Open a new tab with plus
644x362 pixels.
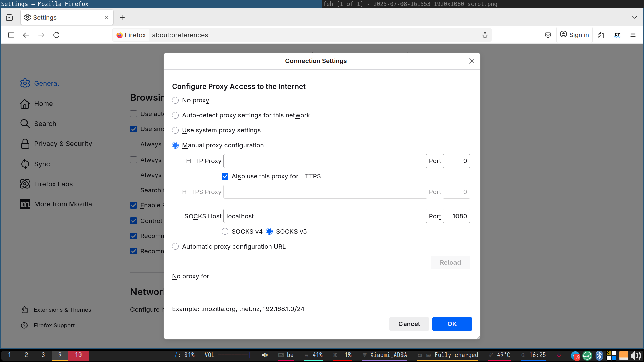coord(122,17)
